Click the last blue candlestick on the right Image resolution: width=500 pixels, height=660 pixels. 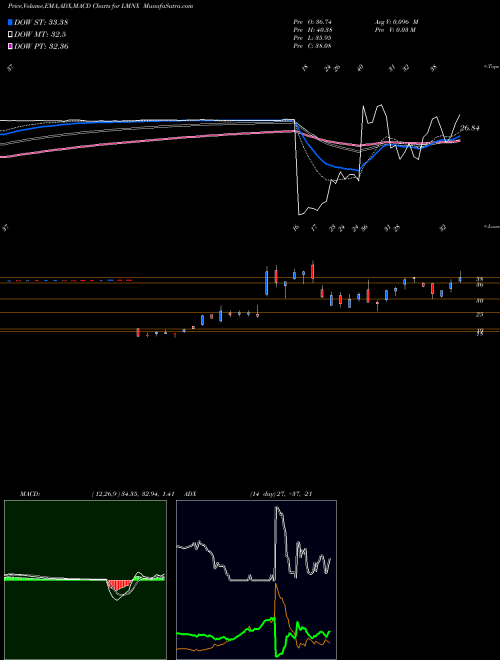460,278
